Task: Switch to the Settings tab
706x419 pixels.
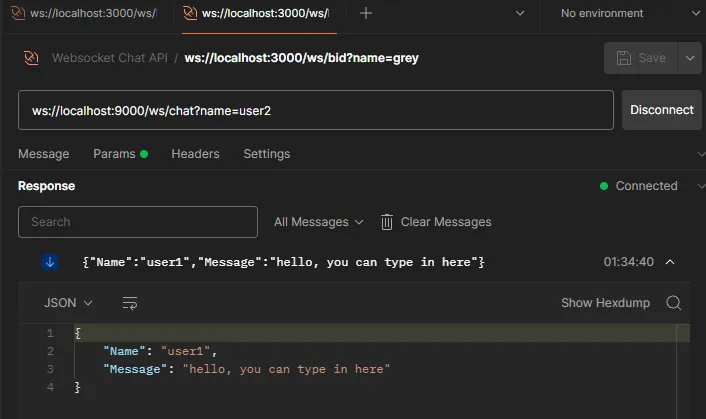Action: point(267,154)
